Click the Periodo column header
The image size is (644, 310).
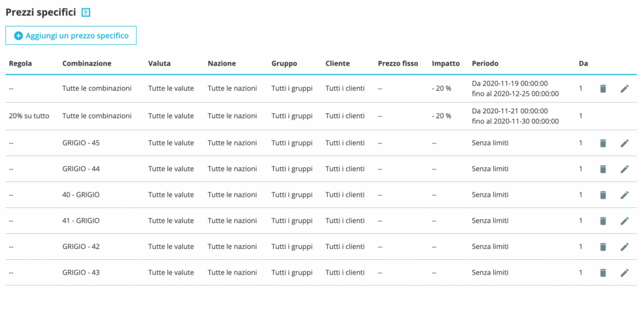click(486, 64)
